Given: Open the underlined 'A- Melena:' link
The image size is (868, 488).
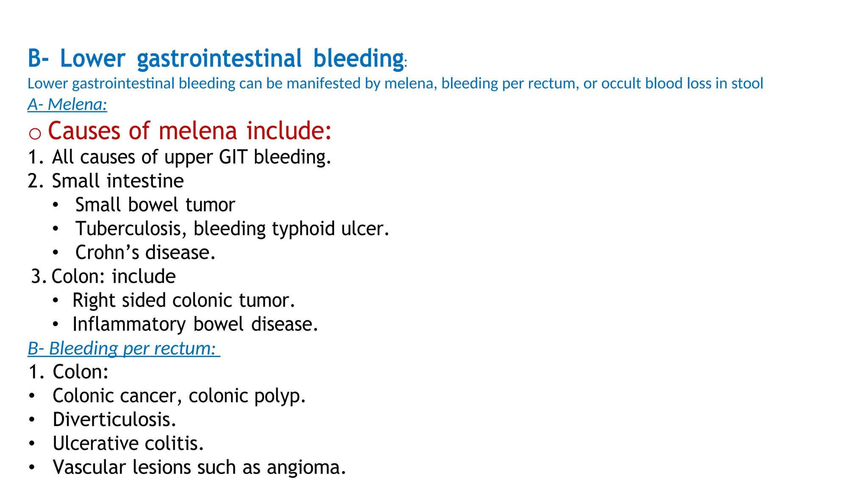Looking at the screenshot, I should click(x=67, y=104).
